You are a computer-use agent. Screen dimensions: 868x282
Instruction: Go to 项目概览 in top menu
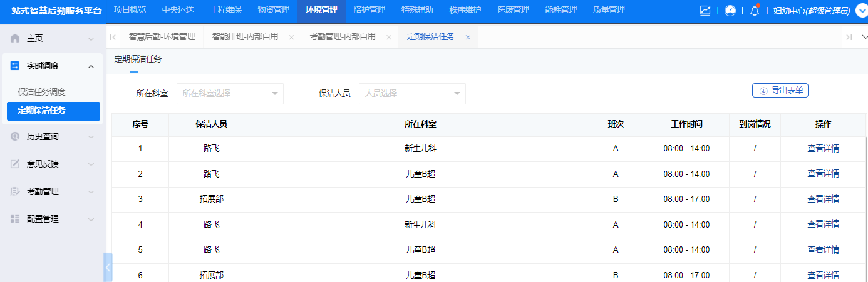click(x=130, y=10)
